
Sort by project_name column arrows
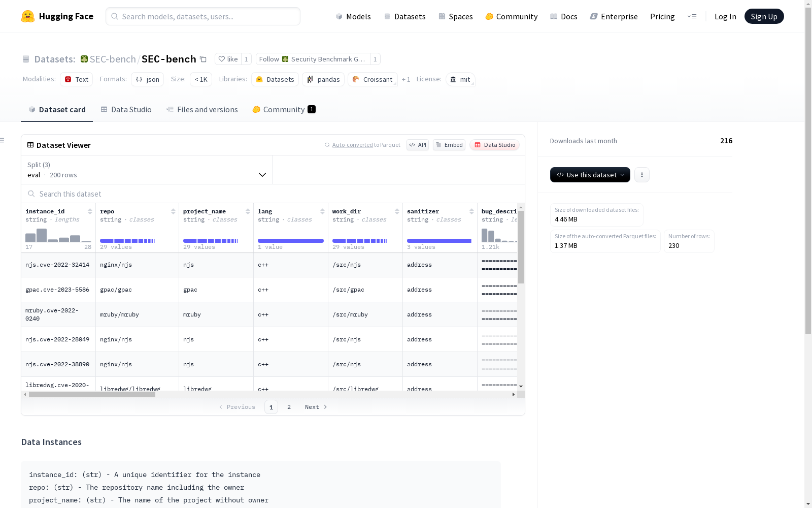tap(248, 211)
